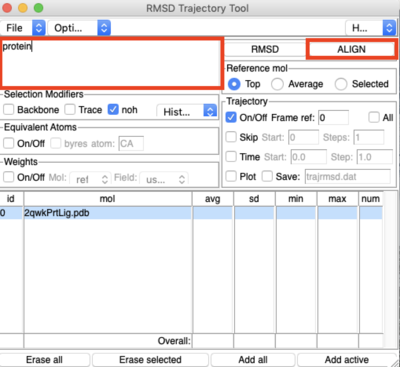Click the sd column header
This screenshot has height=367, width=400.
tap(254, 199)
